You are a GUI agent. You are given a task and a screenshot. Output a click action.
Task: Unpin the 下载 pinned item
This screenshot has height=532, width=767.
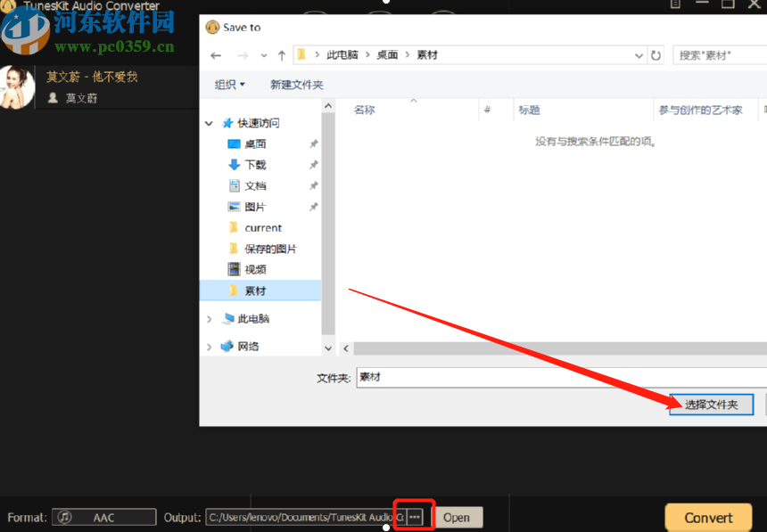(x=314, y=164)
